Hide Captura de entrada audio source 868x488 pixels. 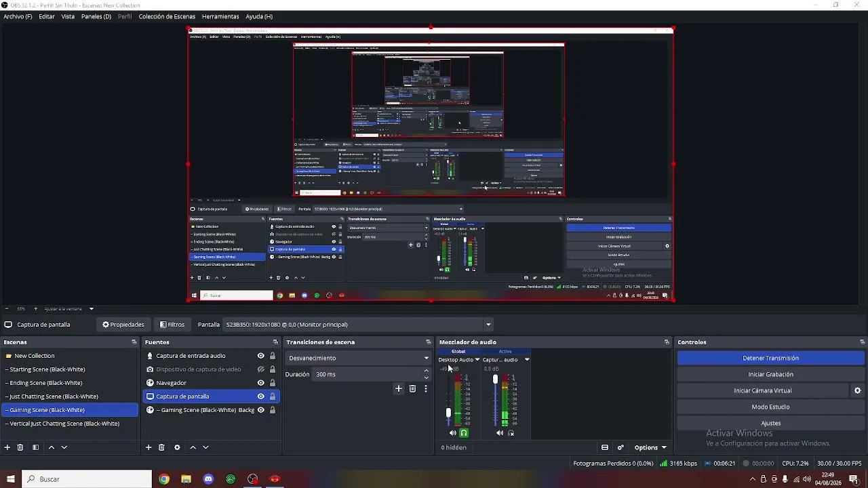coord(260,356)
